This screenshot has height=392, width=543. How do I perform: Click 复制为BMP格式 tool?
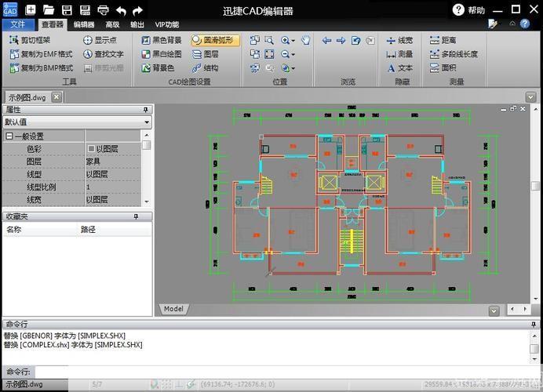(42, 67)
